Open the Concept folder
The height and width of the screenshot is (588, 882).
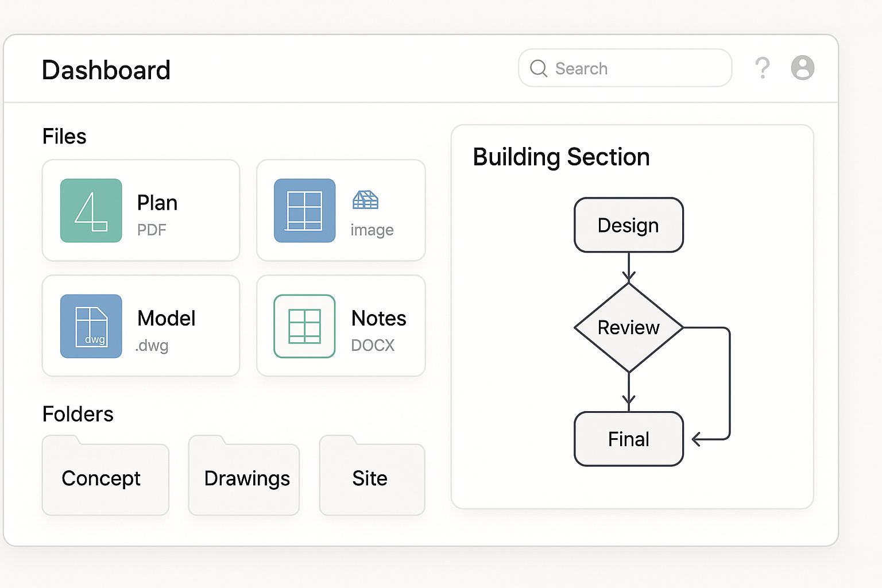(106, 477)
